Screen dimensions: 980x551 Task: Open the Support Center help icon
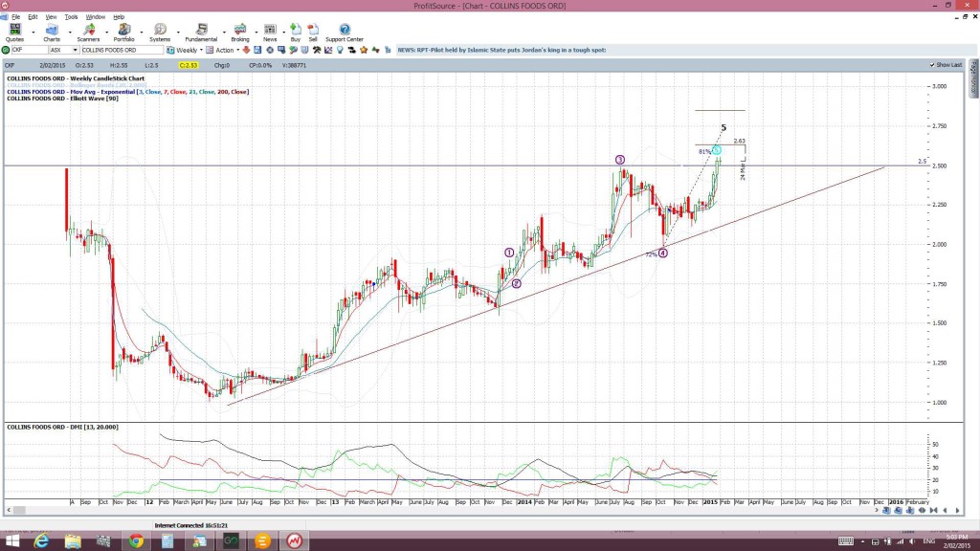point(345,30)
